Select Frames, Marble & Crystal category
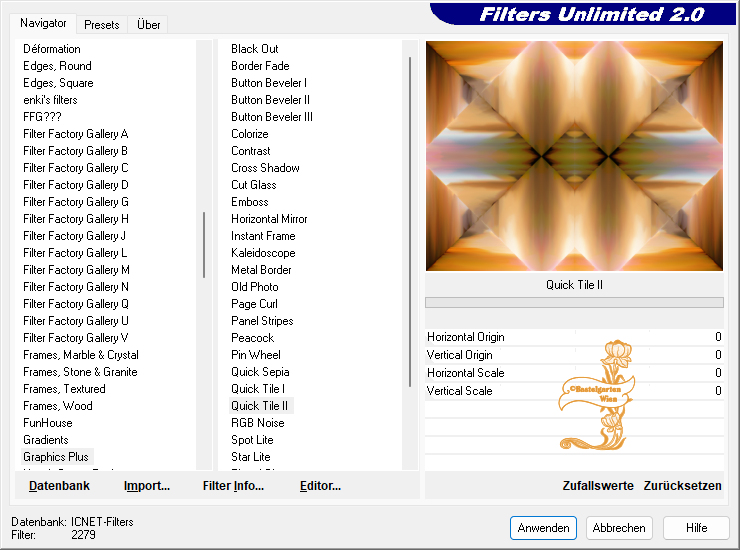Viewport: 740px width, 550px height. point(81,355)
